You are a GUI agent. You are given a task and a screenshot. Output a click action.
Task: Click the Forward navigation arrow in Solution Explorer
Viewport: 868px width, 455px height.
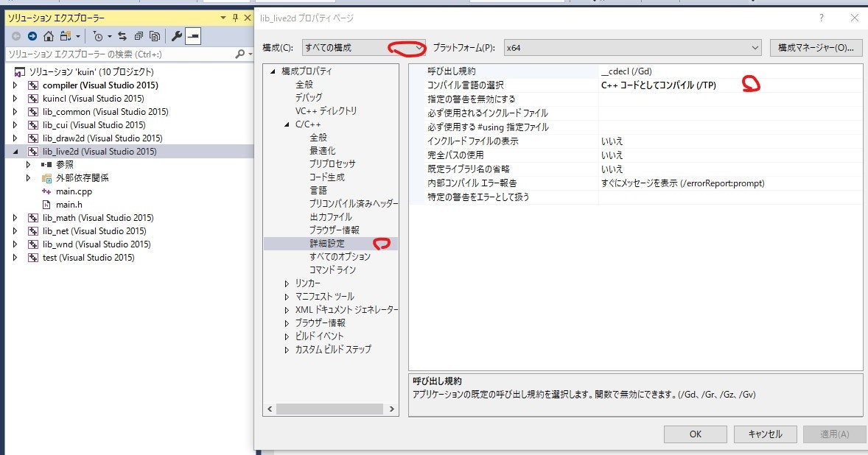[32, 37]
